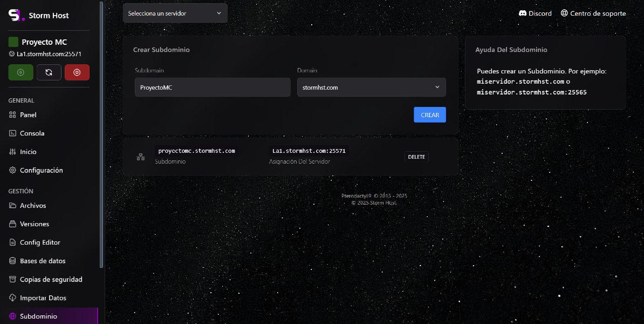Click the Bases de datos icon
Image resolution: width=644 pixels, height=324 pixels.
coord(13,261)
